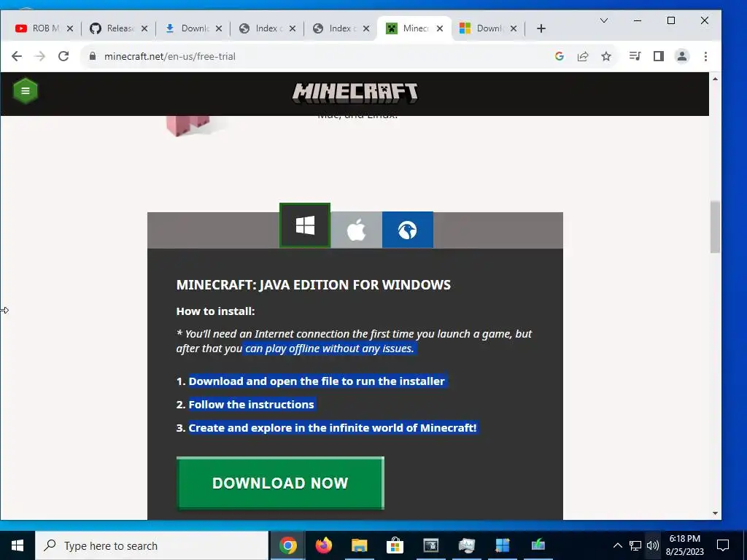
Task: Open Firefox from the taskbar
Action: click(x=323, y=545)
